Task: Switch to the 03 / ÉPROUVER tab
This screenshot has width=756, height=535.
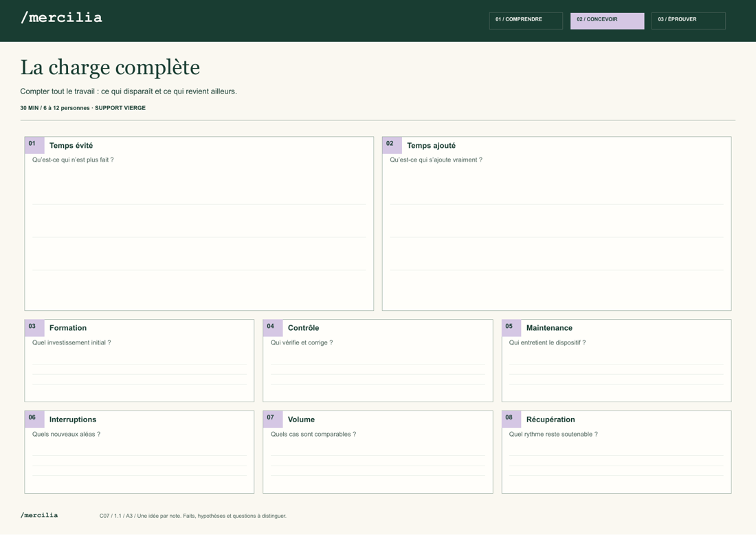Action: point(688,21)
